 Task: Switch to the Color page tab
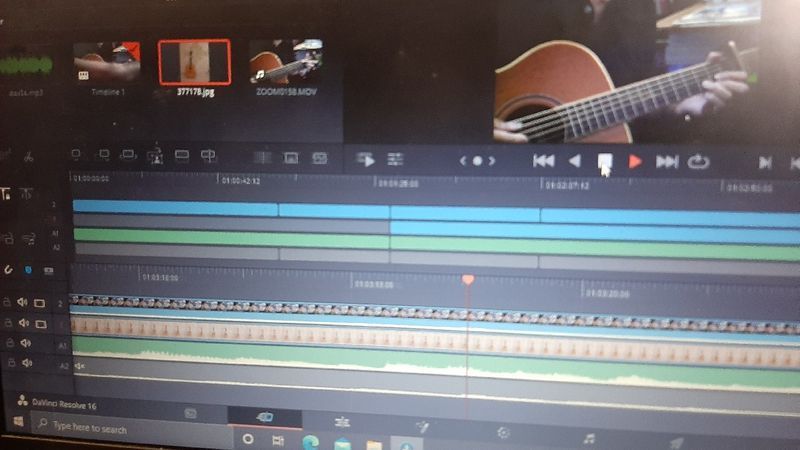coord(504,432)
